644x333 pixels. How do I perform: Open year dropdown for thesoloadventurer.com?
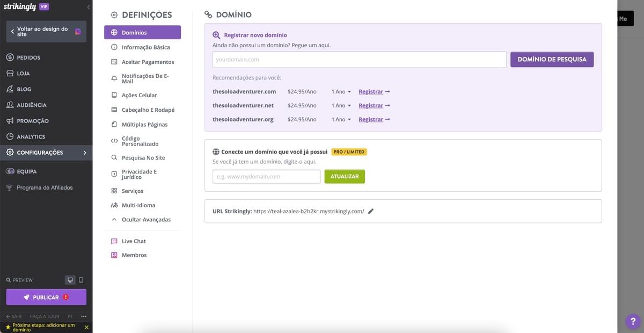341,91
